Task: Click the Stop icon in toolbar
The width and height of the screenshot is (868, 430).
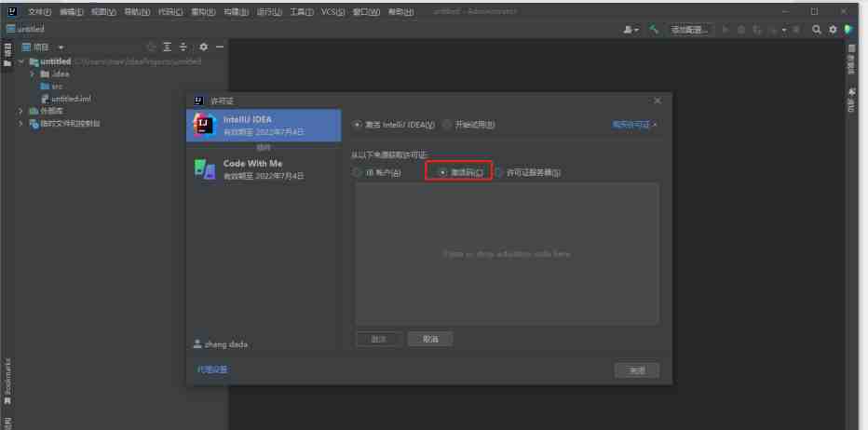Action: [796, 30]
